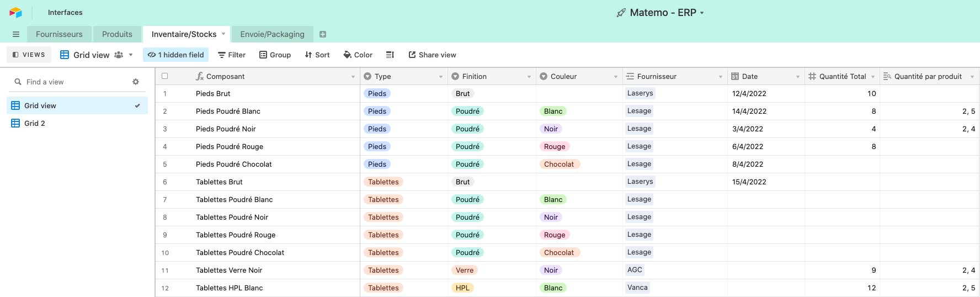The image size is (980, 297).
Task: Toggle the select-all rows checkbox
Action: pos(164,76)
